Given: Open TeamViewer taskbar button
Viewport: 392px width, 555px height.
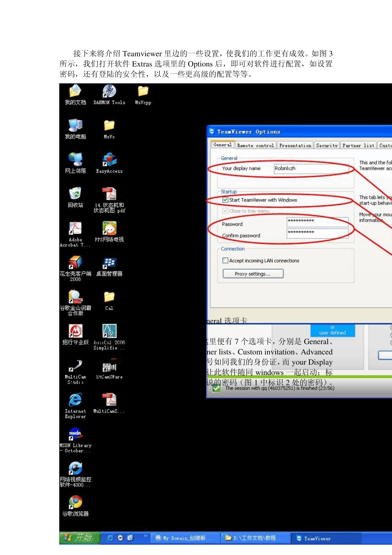Looking at the screenshot, I should pos(326,538).
